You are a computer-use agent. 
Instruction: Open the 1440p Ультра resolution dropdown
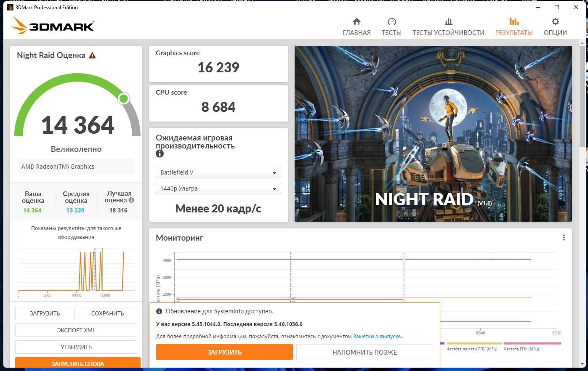click(218, 188)
